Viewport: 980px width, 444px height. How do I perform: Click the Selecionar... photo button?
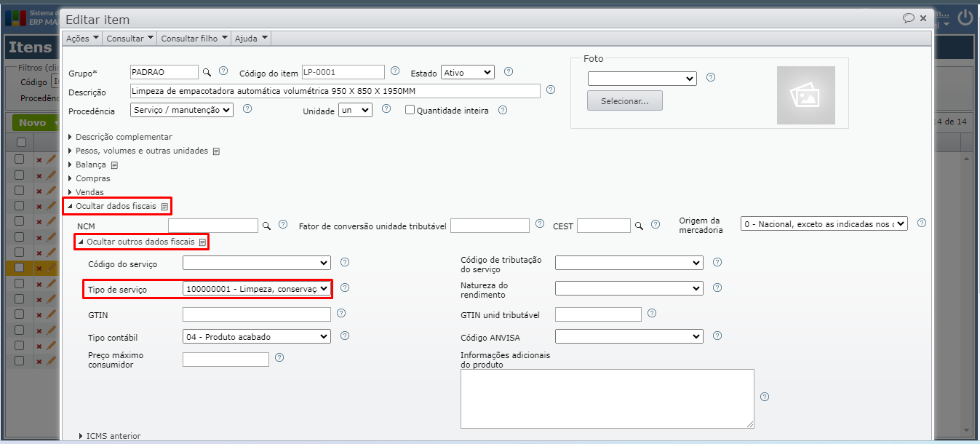(x=625, y=101)
